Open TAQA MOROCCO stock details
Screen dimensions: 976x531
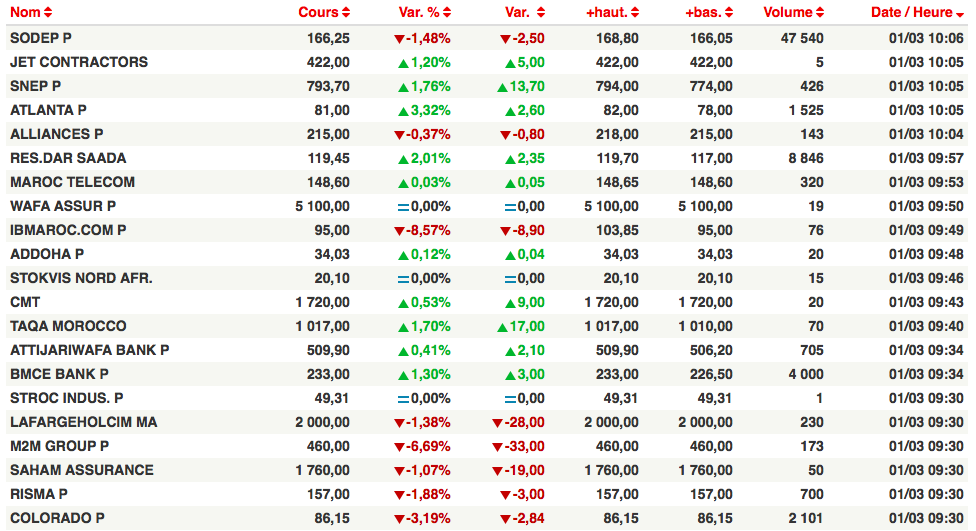pos(68,326)
